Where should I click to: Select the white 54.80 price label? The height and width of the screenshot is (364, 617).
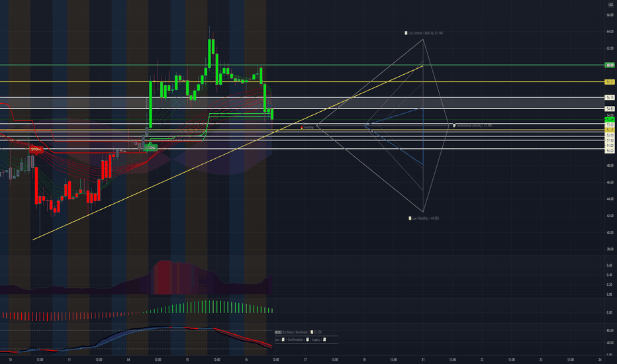(610, 109)
